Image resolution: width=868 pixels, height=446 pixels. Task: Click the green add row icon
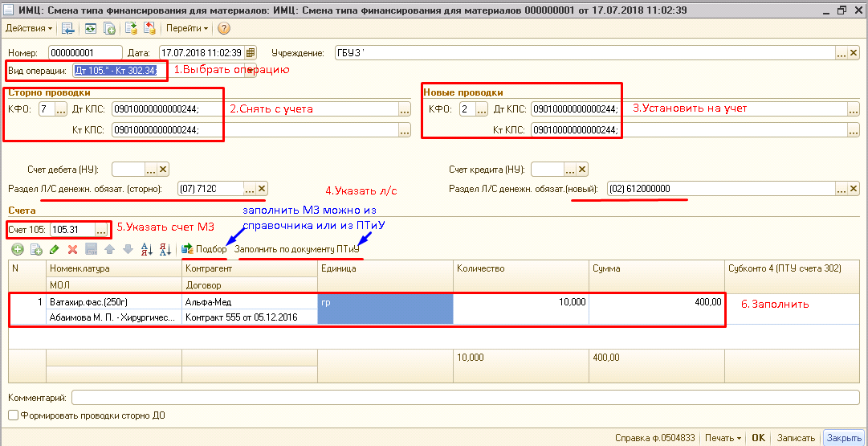coord(16,250)
